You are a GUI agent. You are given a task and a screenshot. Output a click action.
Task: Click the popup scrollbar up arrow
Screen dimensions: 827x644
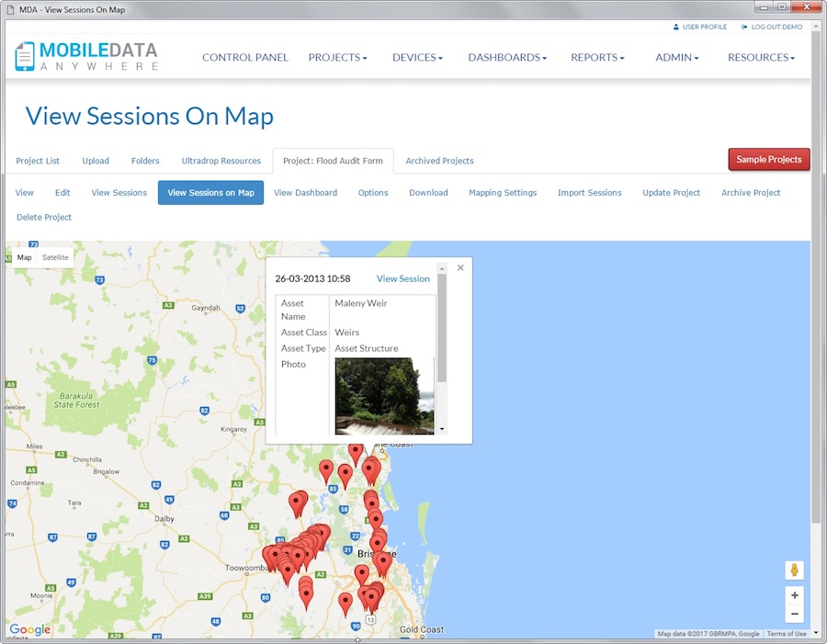pyautogui.click(x=442, y=268)
